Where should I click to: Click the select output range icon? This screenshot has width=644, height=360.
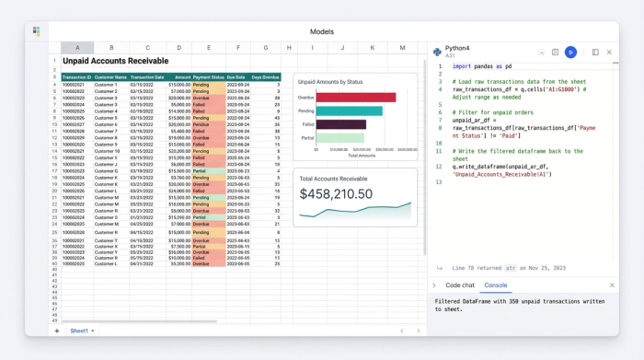tap(541, 52)
